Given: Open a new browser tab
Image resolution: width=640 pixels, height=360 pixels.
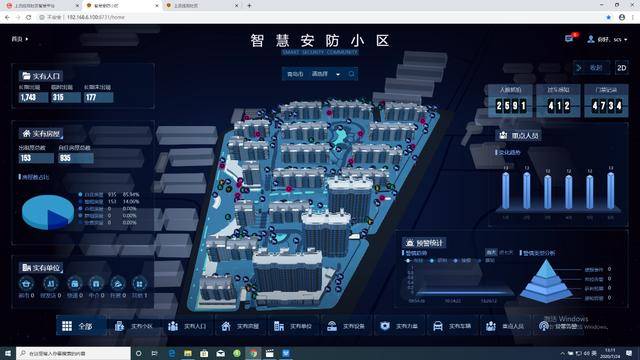Looking at the screenshot, I should [x=249, y=6].
